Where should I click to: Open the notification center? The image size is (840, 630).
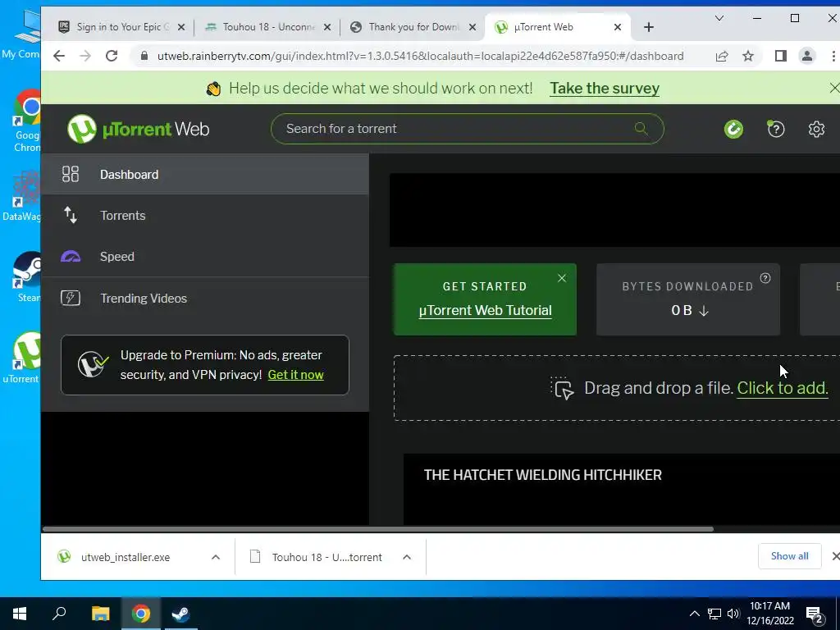tap(815, 615)
